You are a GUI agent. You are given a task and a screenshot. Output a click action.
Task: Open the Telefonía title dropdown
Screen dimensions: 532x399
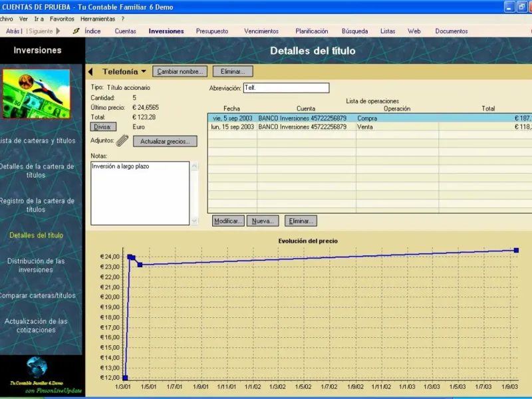(x=144, y=72)
